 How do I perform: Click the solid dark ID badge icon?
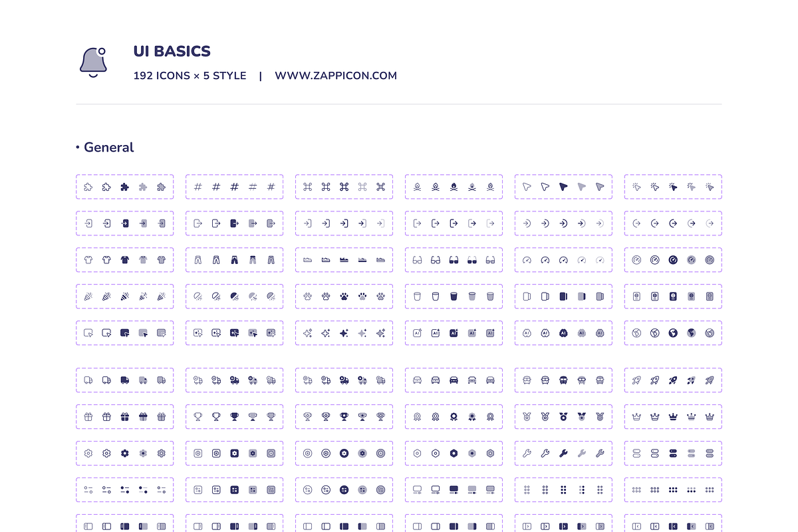(673, 297)
